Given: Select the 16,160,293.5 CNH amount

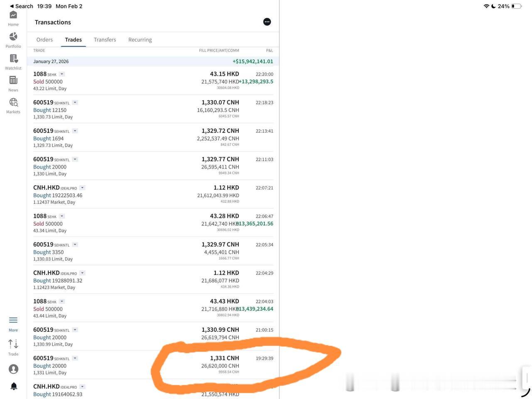Looking at the screenshot, I should click(218, 110).
